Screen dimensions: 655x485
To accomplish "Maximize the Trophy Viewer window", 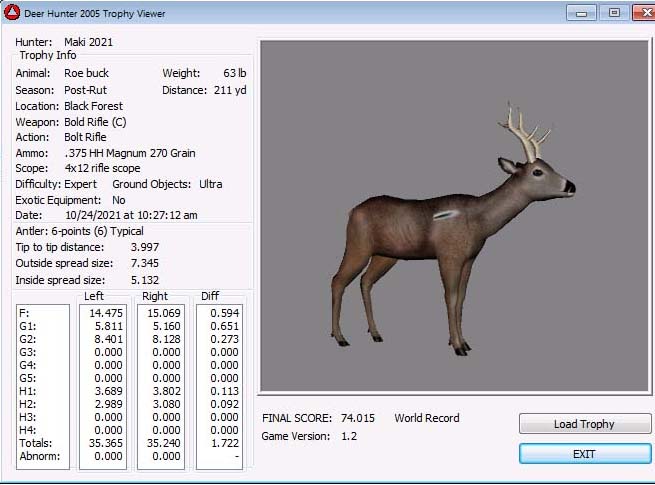I will (612, 13).
